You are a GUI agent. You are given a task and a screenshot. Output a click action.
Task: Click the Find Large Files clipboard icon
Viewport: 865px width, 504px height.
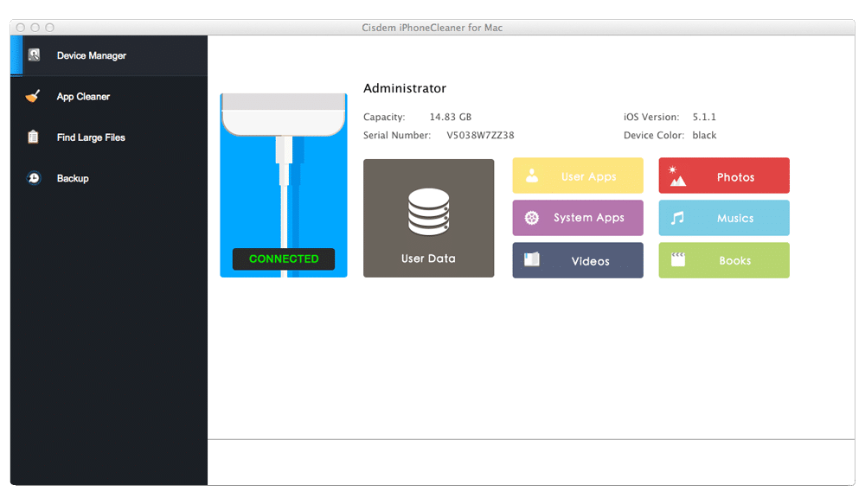point(33,137)
